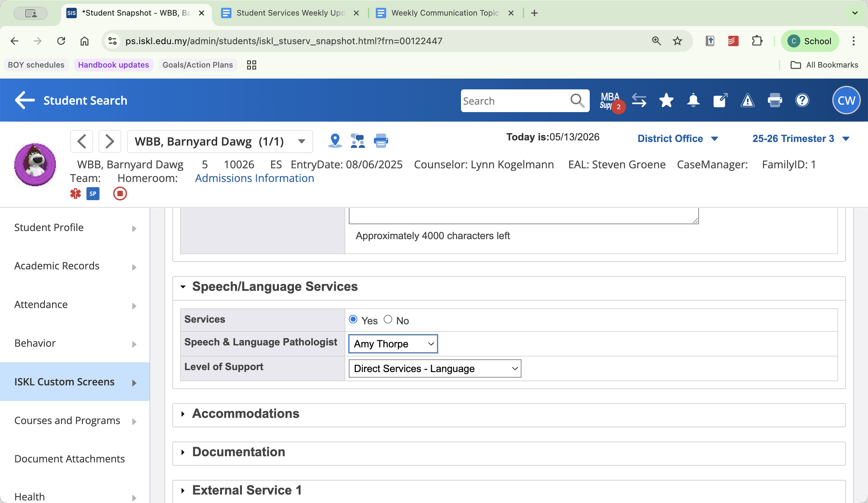This screenshot has width=868, height=503.
Task: Click the blue SP alert icon
Action: click(93, 193)
